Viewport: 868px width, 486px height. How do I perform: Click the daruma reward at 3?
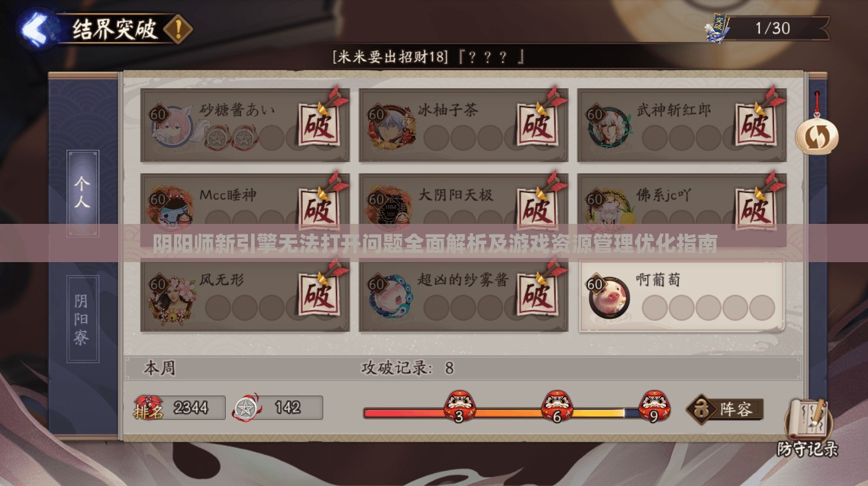pos(459,406)
